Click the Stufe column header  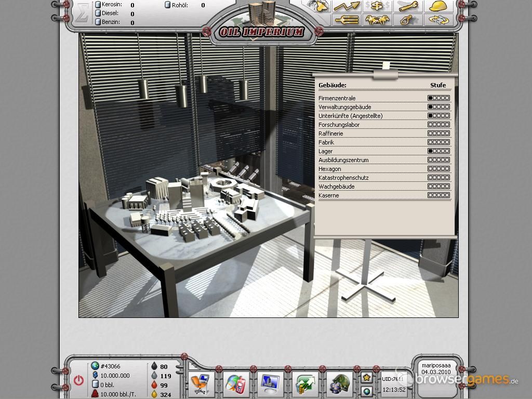(x=438, y=85)
